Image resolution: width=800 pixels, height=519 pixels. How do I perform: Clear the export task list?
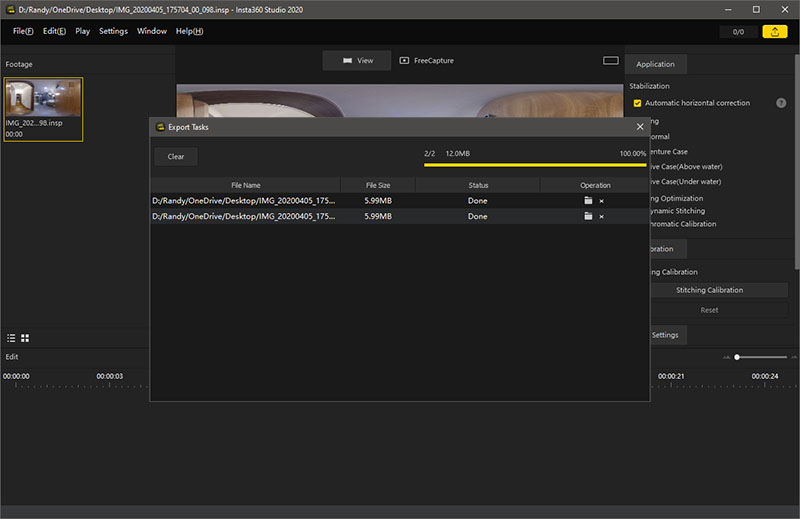click(x=176, y=157)
